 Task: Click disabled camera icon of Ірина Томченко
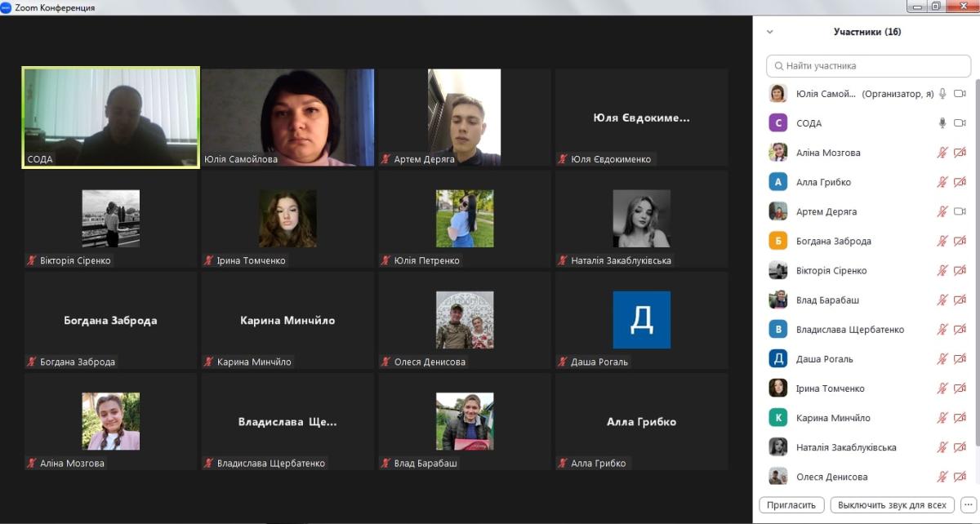(x=960, y=389)
